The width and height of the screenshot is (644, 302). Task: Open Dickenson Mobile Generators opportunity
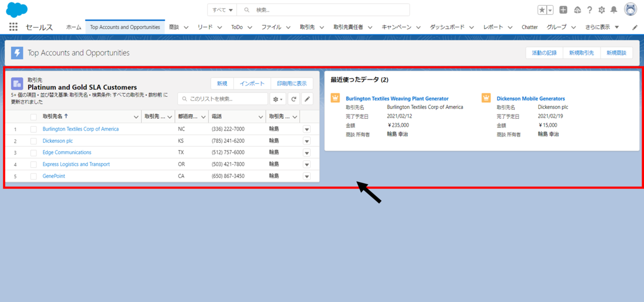coord(531,98)
